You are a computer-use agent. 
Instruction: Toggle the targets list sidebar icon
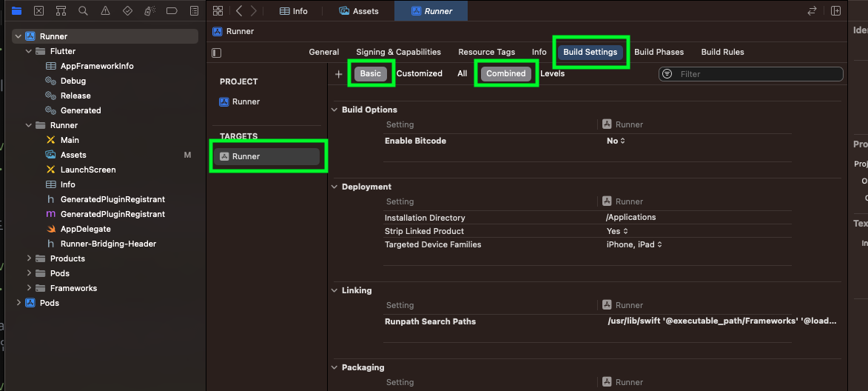[217, 53]
